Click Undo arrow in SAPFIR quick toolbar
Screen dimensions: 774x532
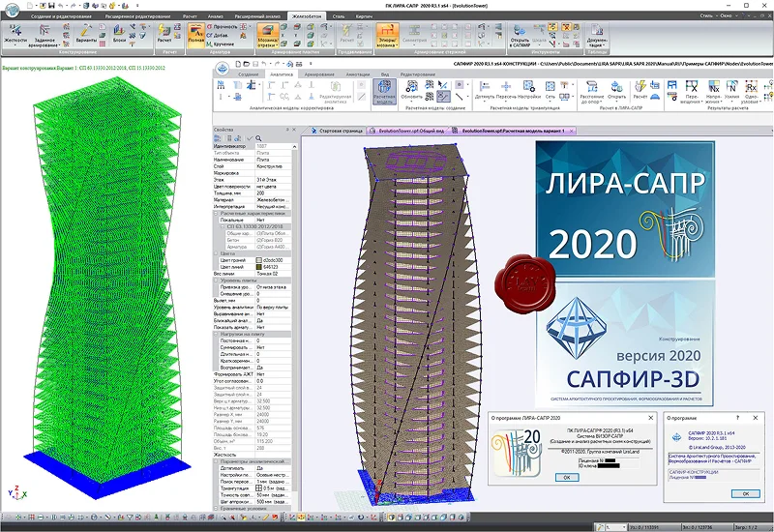tap(264, 64)
